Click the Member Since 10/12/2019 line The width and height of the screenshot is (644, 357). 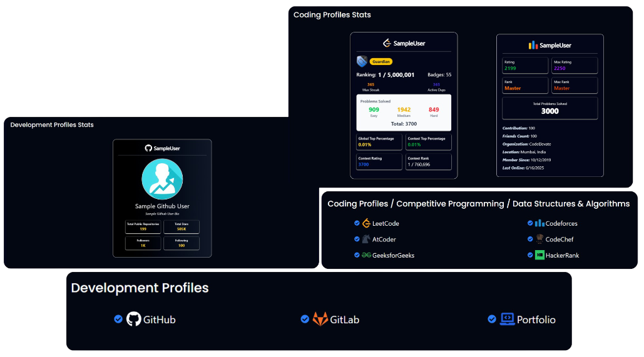click(526, 159)
